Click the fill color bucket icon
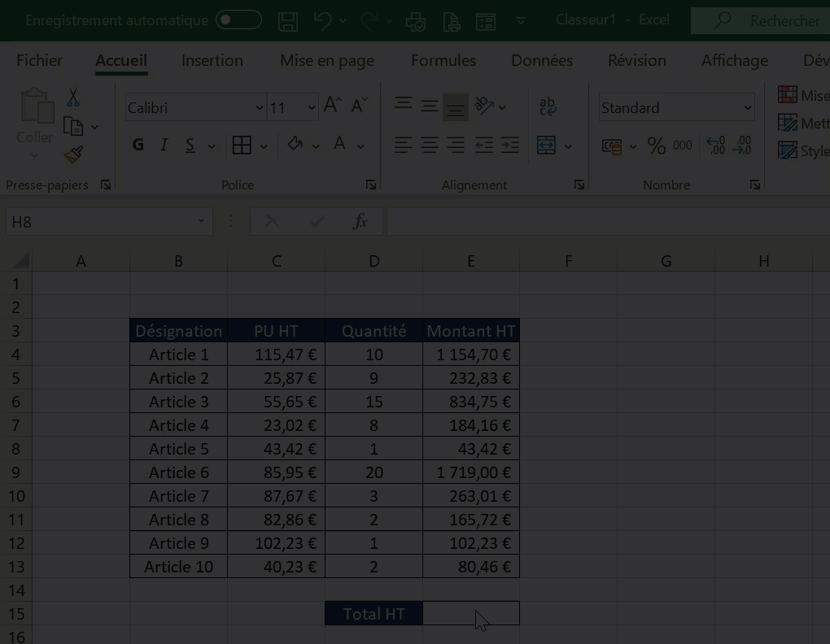This screenshot has width=830, height=644. 295,145
